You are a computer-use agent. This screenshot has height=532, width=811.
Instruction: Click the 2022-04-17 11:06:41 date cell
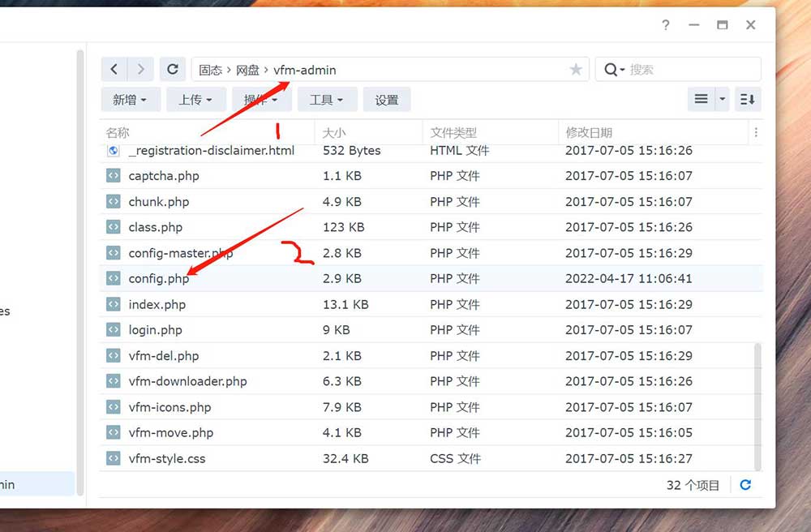[x=629, y=278]
